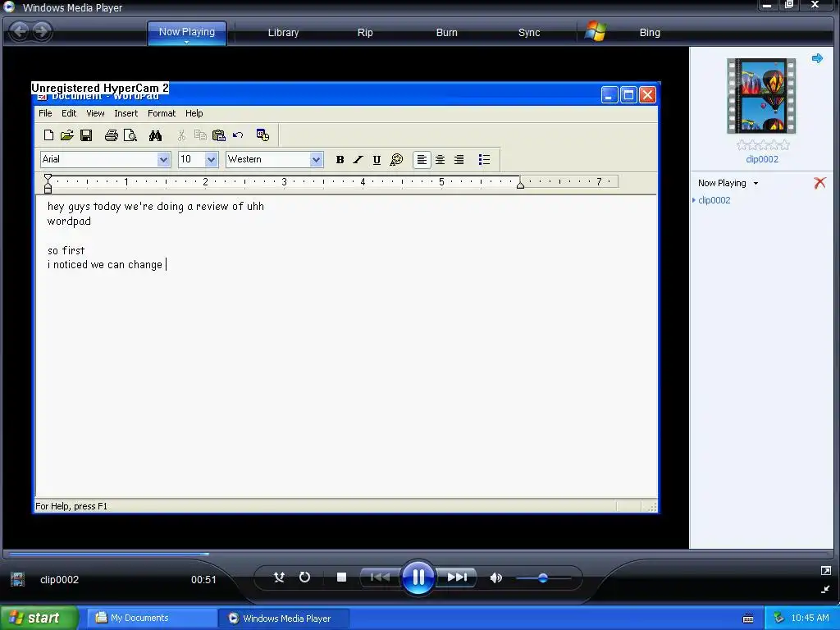Click the video icon beside clip0002 title

(18, 579)
